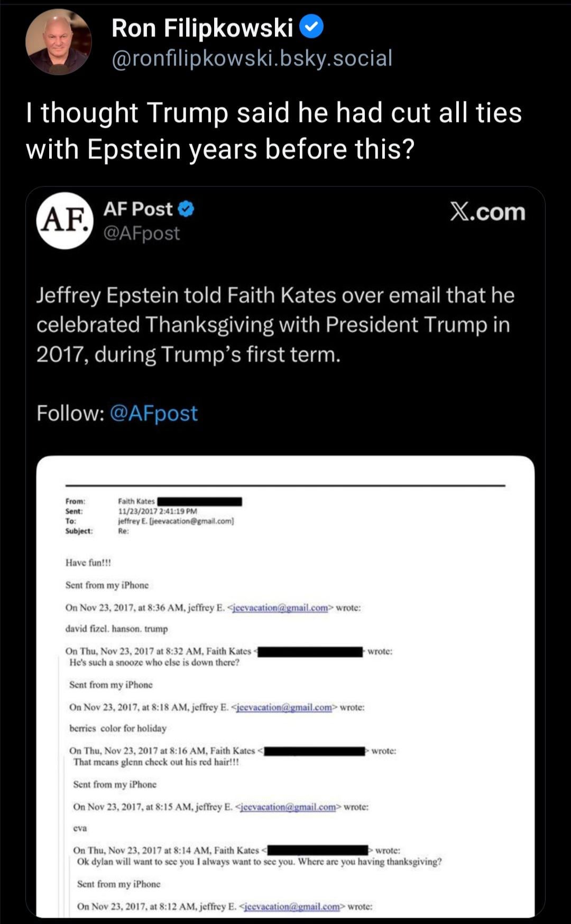The height and width of the screenshot is (924, 571).
Task: Click the To: jeevacation@gmail.com header address
Action: 176,521
